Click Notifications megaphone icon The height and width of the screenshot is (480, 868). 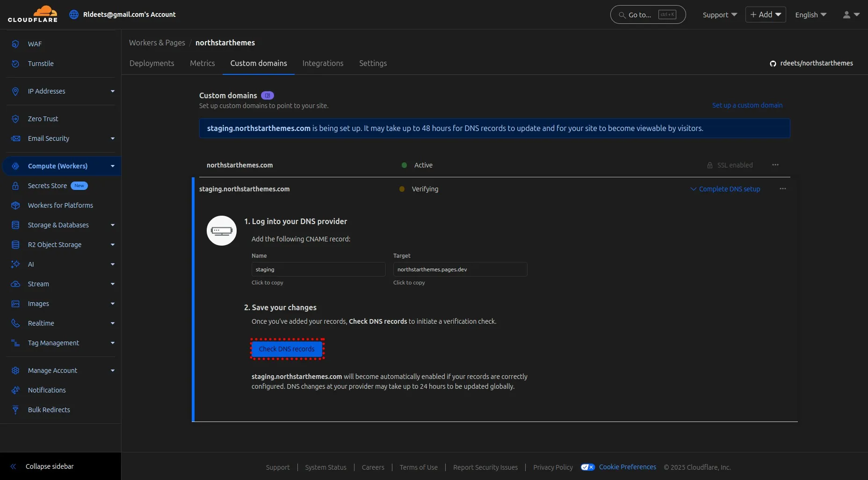[x=15, y=390]
